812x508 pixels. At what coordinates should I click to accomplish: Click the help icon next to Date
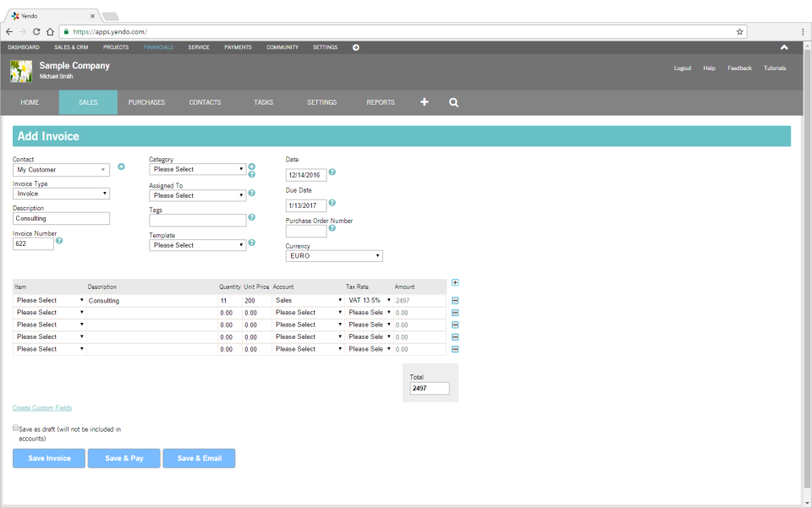332,172
